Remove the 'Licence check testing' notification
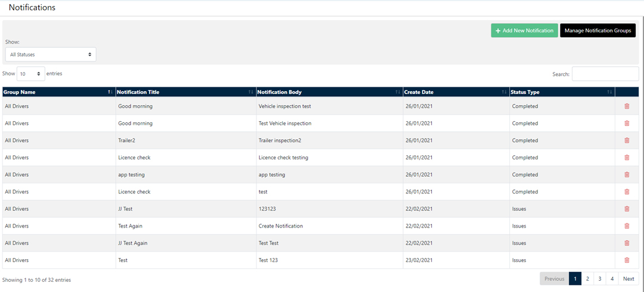Screen dimensions: 644x292 [x=627, y=158]
